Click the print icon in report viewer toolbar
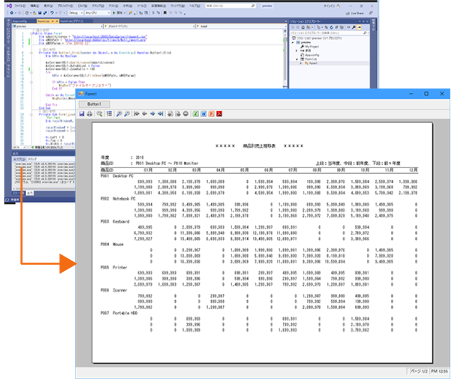This screenshot has height=380, width=460. pyautogui.click(x=89, y=114)
